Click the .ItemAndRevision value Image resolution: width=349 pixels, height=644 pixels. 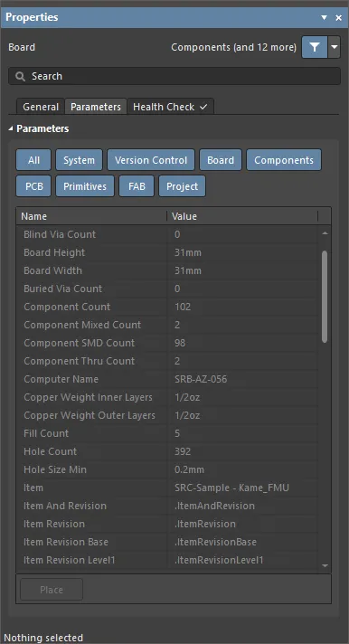[214, 506]
